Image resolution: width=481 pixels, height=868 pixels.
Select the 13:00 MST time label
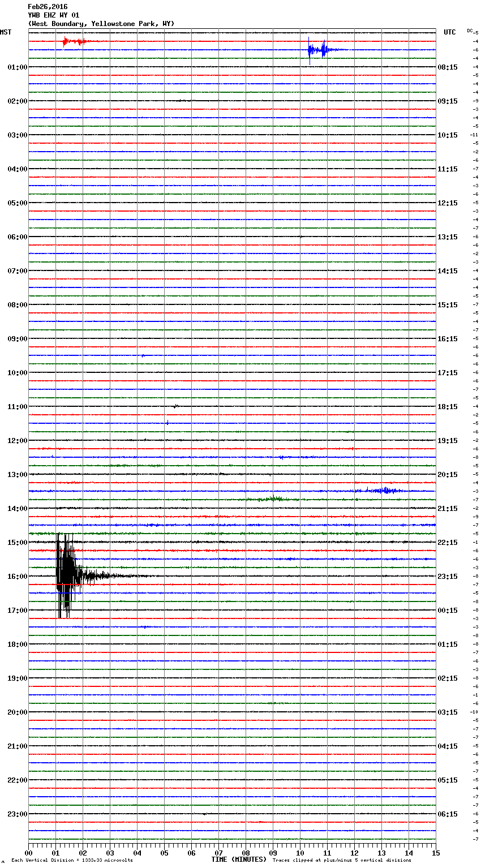coord(18,475)
